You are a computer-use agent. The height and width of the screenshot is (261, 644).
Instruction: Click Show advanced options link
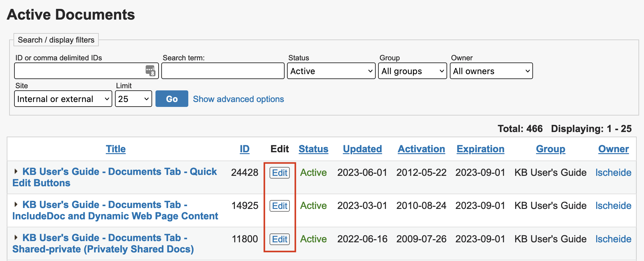coord(238,99)
